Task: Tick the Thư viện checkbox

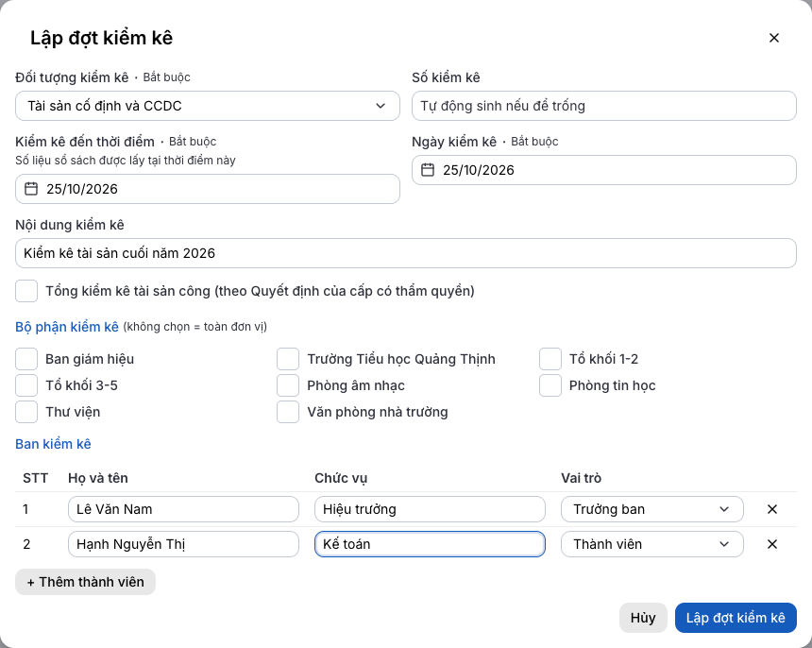Action: click(26, 412)
